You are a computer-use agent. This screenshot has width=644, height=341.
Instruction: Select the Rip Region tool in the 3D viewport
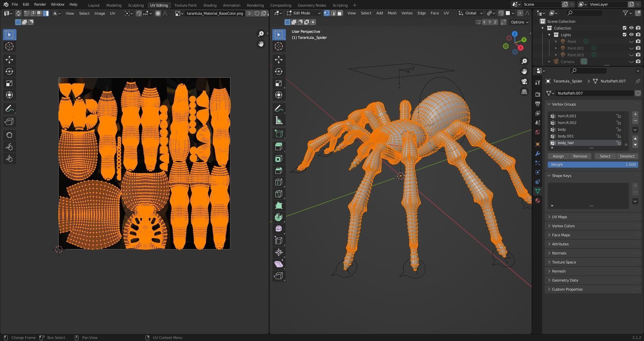point(279,276)
